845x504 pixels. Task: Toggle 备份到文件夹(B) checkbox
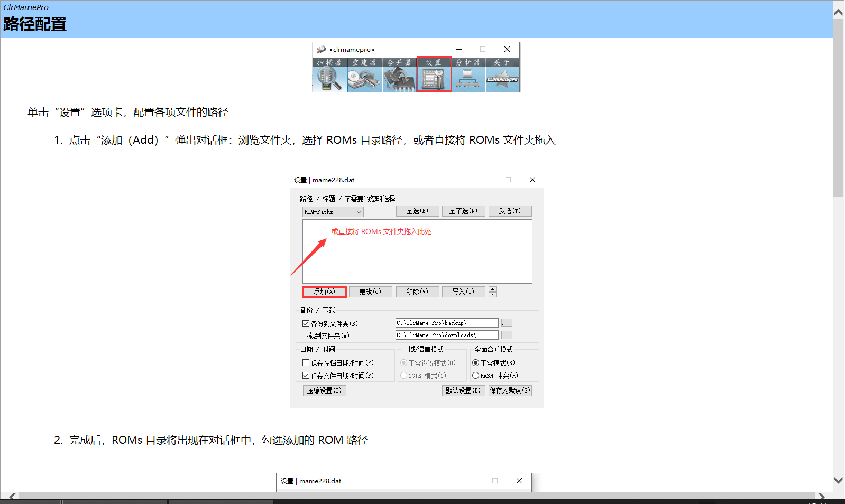click(x=306, y=323)
